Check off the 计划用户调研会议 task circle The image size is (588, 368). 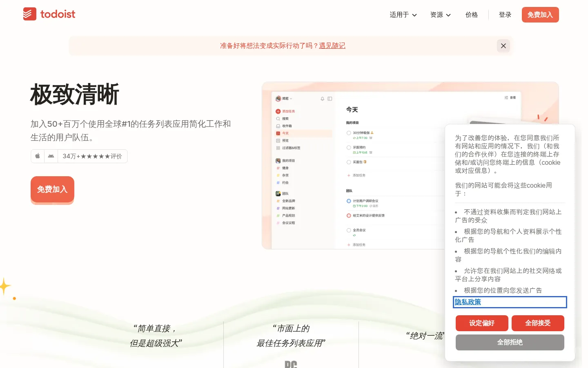349,201
